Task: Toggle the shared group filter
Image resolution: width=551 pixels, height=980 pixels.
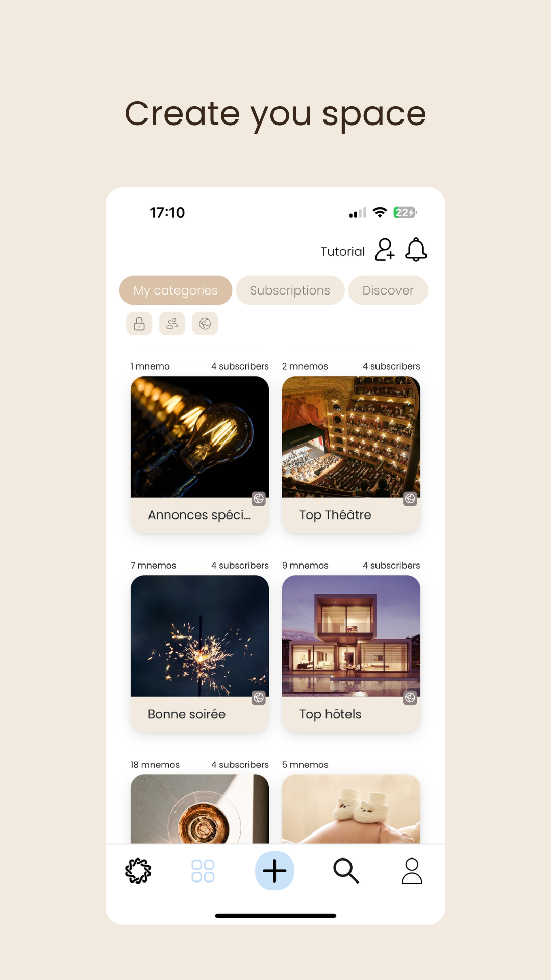Action: (172, 324)
